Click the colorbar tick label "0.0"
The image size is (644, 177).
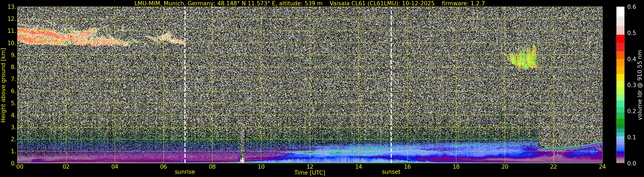click(632, 163)
